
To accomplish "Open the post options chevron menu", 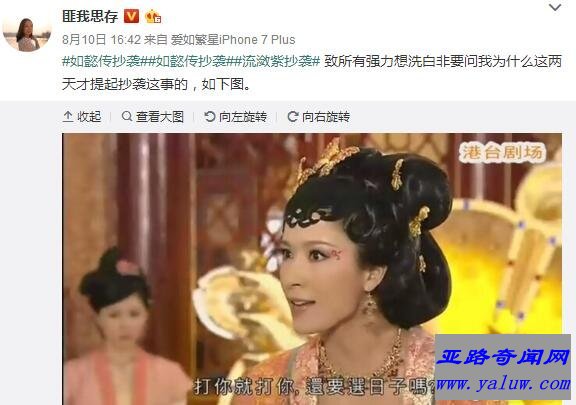I will (555, 7).
